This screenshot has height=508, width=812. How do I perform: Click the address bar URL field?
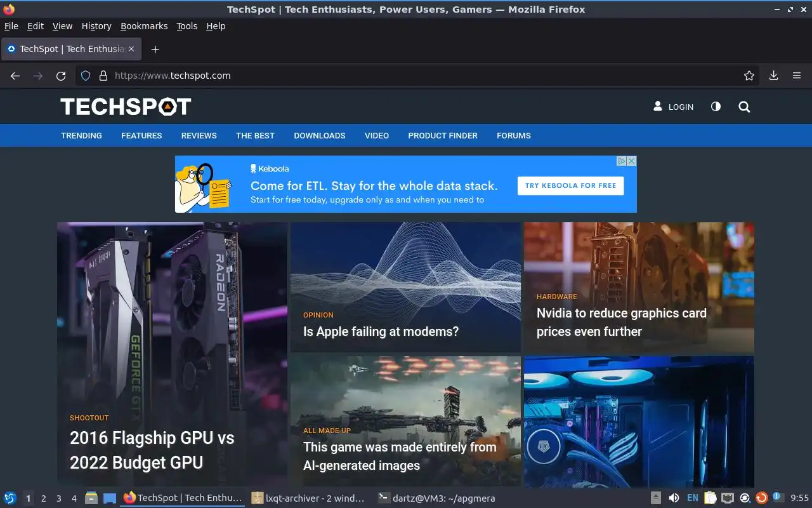point(419,76)
